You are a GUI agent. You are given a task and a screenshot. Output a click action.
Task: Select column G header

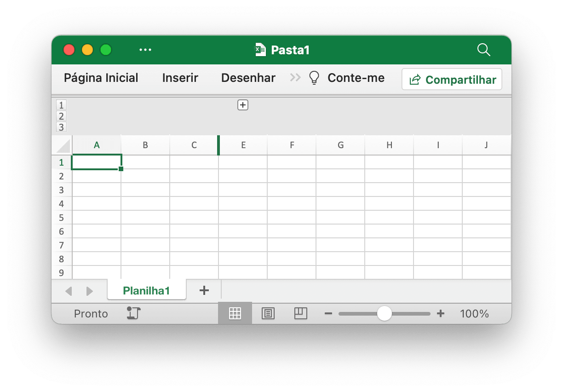[x=341, y=145]
